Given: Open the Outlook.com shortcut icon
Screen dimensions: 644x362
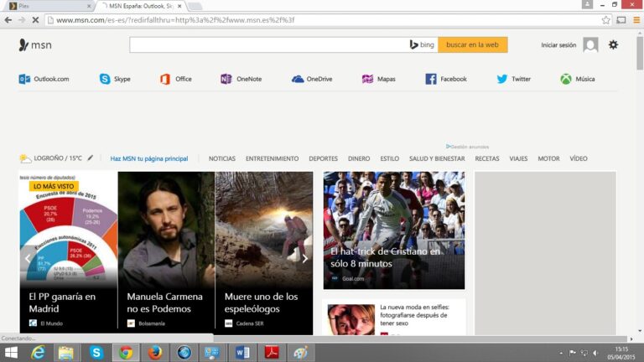Looking at the screenshot, I should [24, 79].
